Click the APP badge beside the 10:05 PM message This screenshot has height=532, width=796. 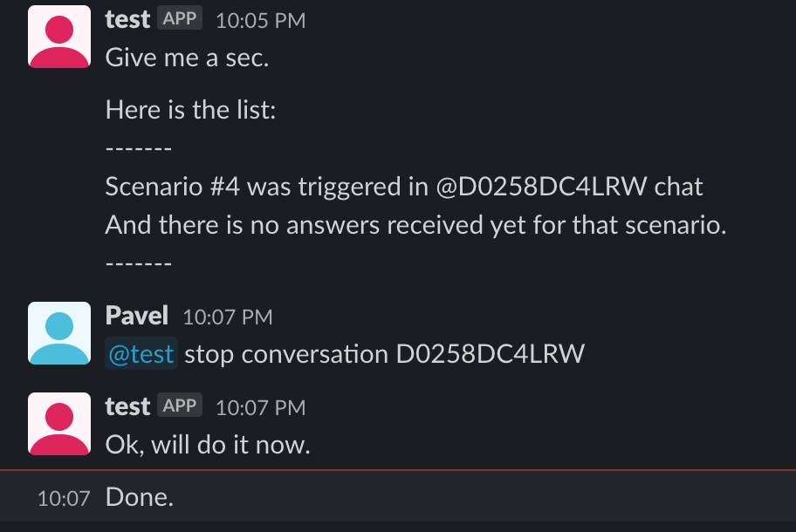click(180, 18)
